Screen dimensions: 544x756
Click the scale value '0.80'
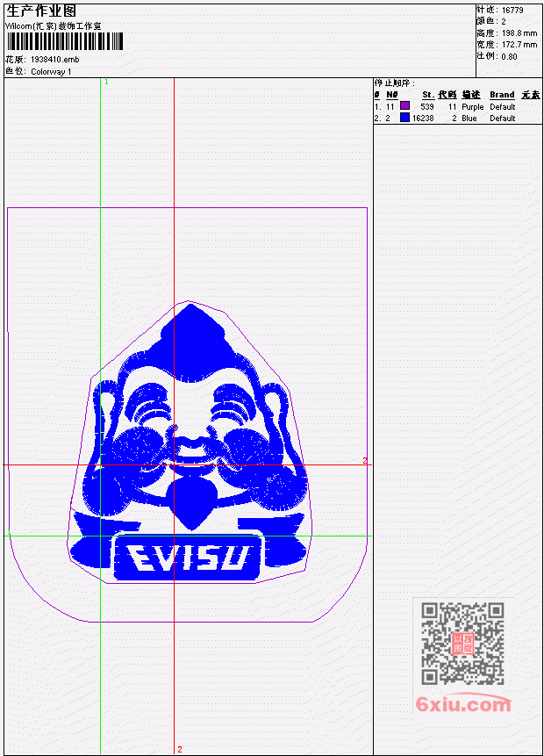click(509, 56)
